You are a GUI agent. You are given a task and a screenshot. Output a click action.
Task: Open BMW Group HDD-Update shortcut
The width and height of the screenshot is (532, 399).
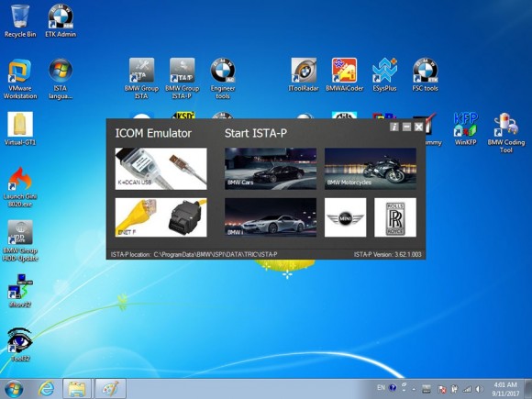[x=20, y=241]
